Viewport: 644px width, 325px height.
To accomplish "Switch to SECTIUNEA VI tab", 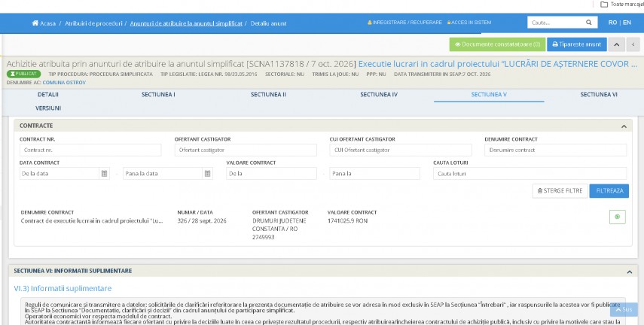I will [x=599, y=94].
